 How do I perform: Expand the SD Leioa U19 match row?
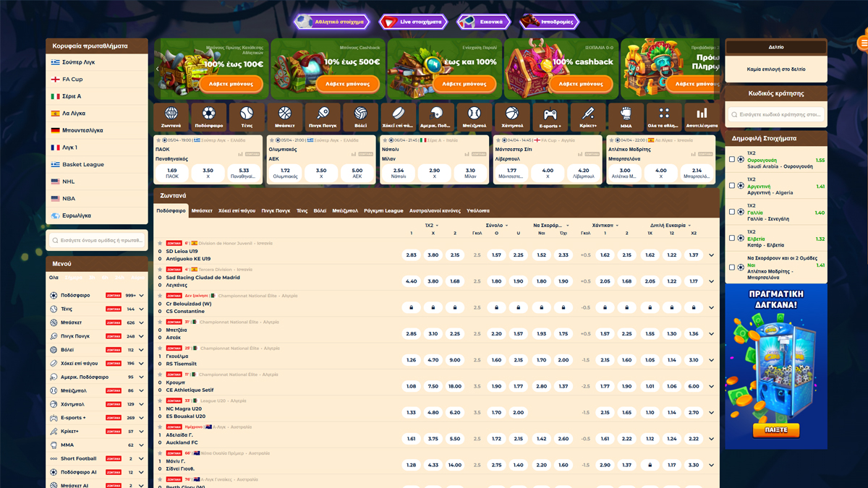click(711, 255)
